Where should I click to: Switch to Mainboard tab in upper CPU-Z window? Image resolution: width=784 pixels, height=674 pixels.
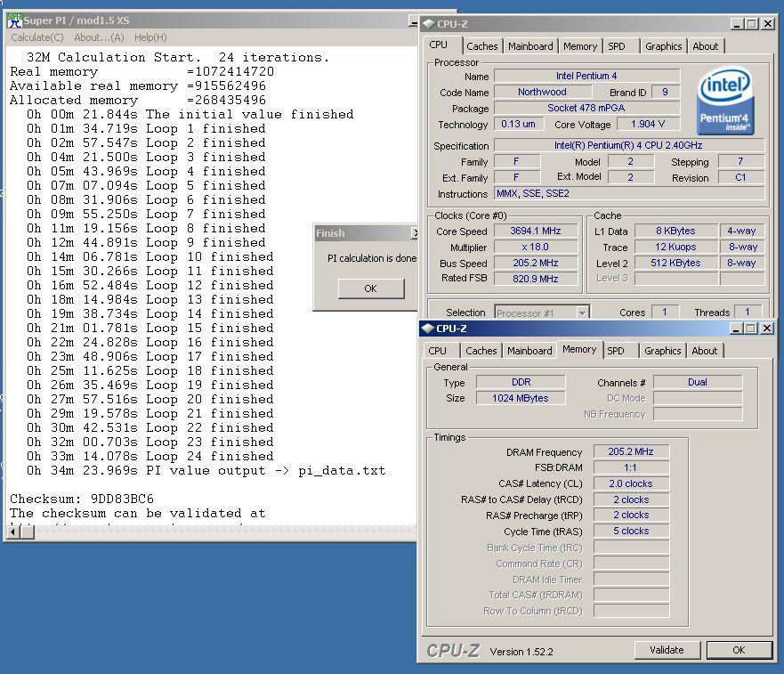(530, 46)
